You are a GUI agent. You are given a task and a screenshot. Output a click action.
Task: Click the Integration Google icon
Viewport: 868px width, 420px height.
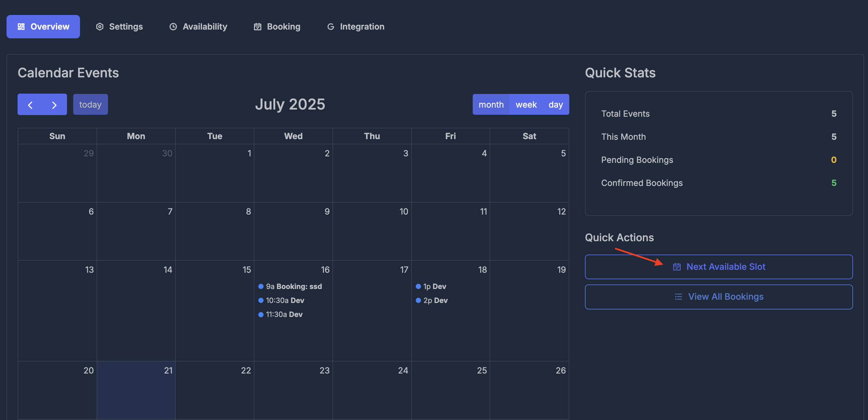click(x=331, y=27)
